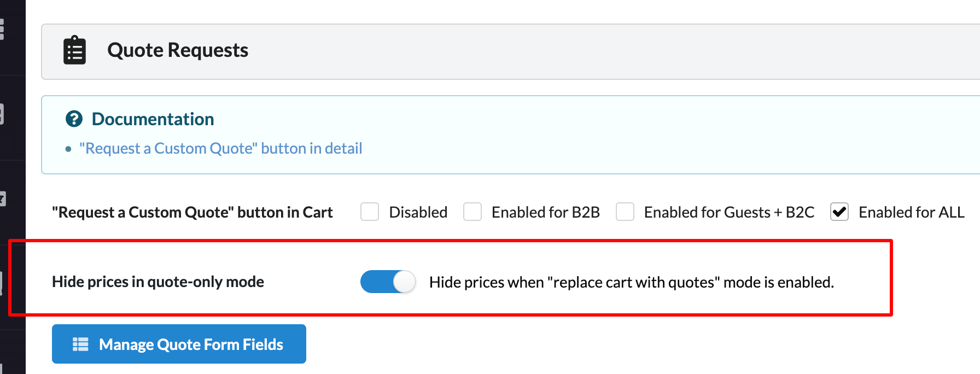Click the list icon on Manage Quote Form Fields

click(x=80, y=344)
